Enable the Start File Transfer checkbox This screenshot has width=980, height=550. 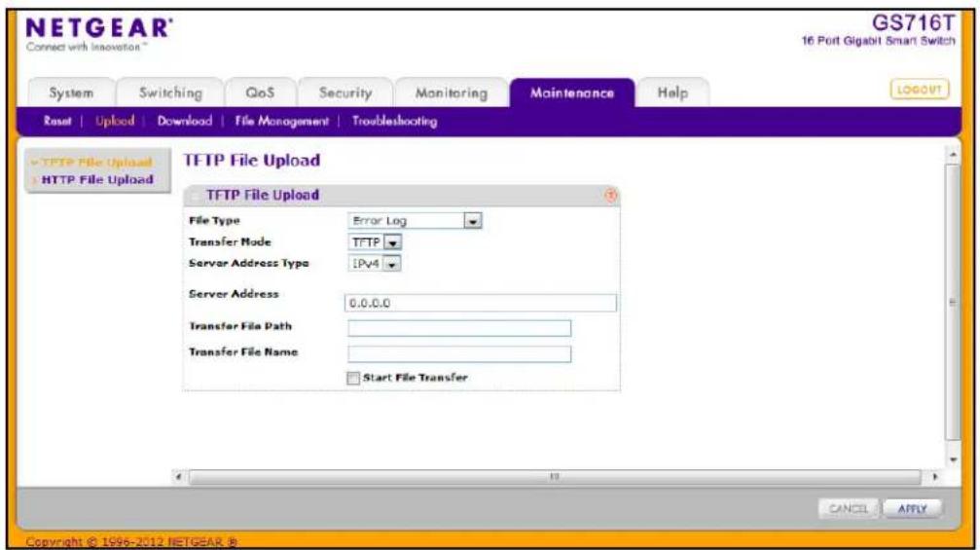[353, 378]
